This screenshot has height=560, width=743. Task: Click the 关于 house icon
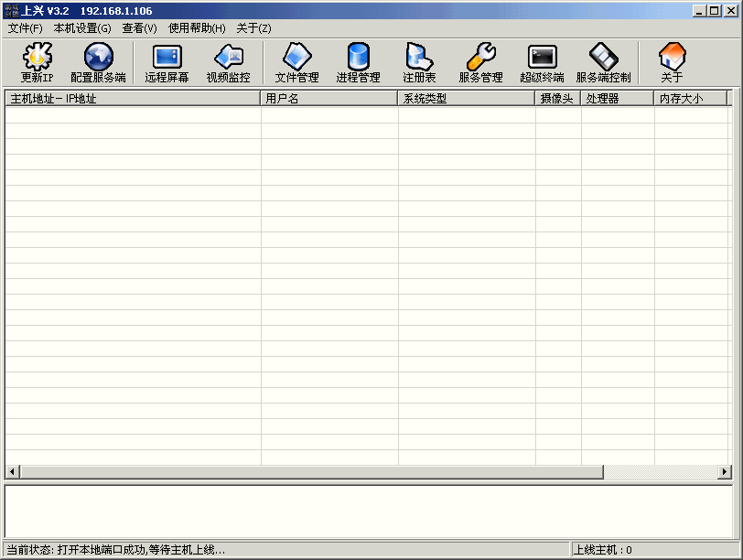click(672, 62)
